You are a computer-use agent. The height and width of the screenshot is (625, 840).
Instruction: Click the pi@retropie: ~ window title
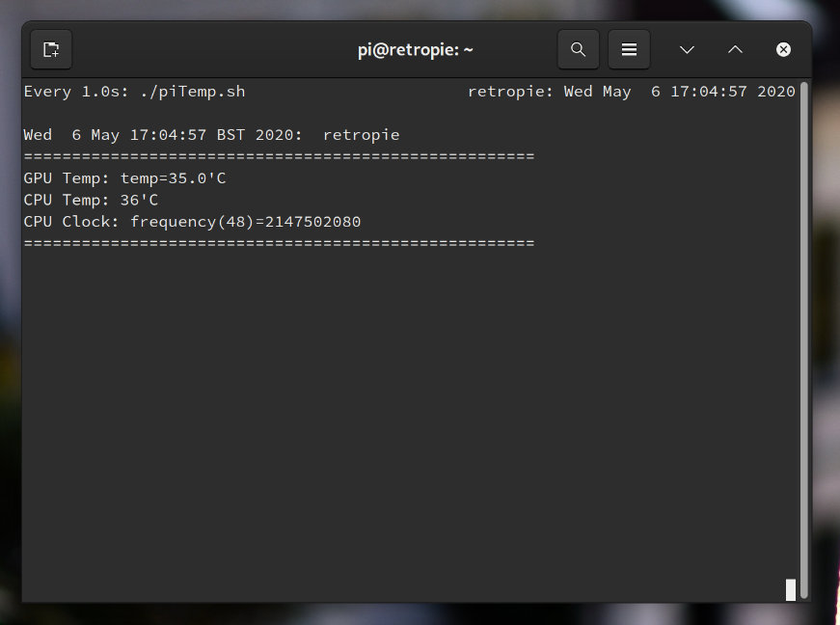click(x=416, y=50)
